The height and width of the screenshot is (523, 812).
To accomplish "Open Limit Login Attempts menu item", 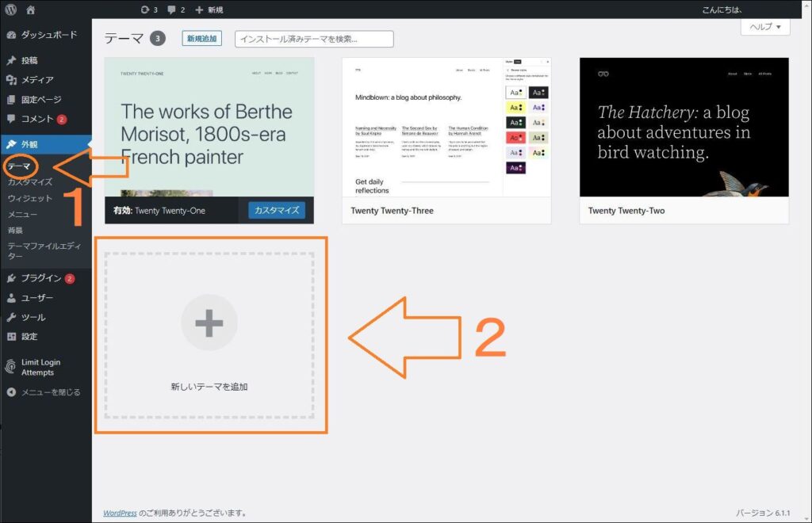I will pos(41,367).
